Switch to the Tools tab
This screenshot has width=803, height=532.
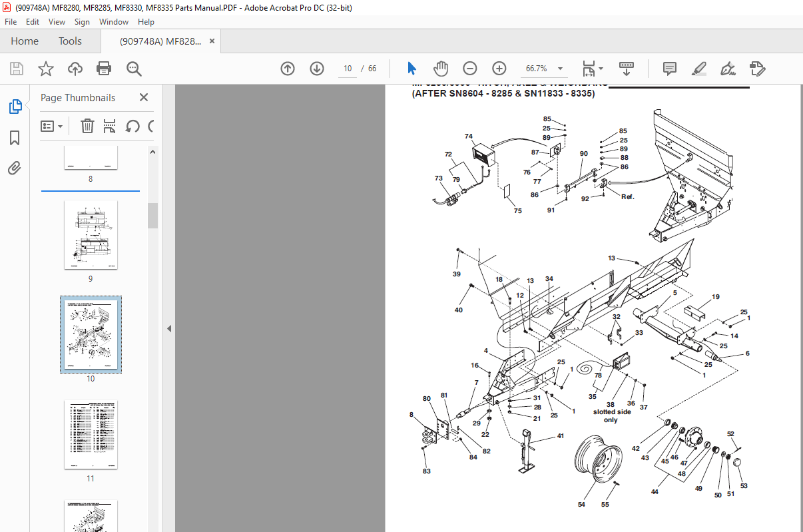click(x=71, y=41)
